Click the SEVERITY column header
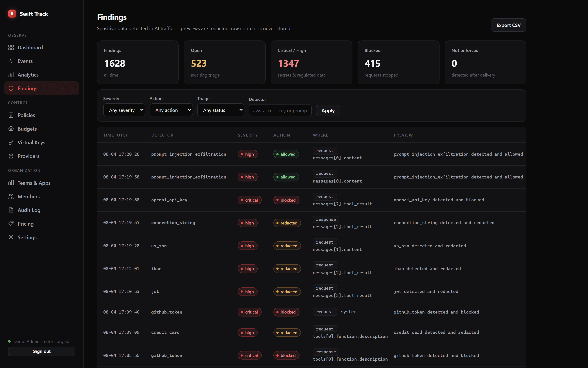Viewport: 588px width, 368px height. click(248, 135)
